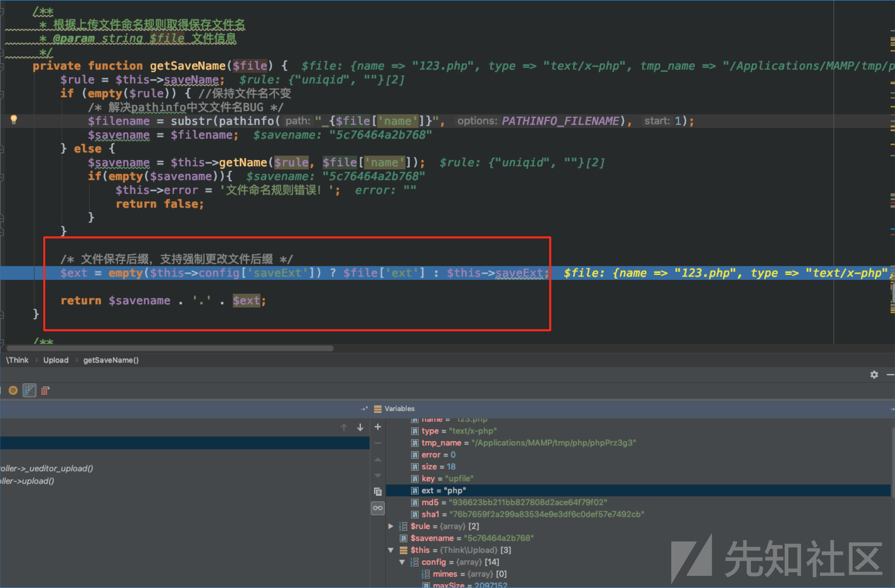Viewport: 895px width, 588px height.
Task: Add a new watch with plus icon
Action: [378, 427]
